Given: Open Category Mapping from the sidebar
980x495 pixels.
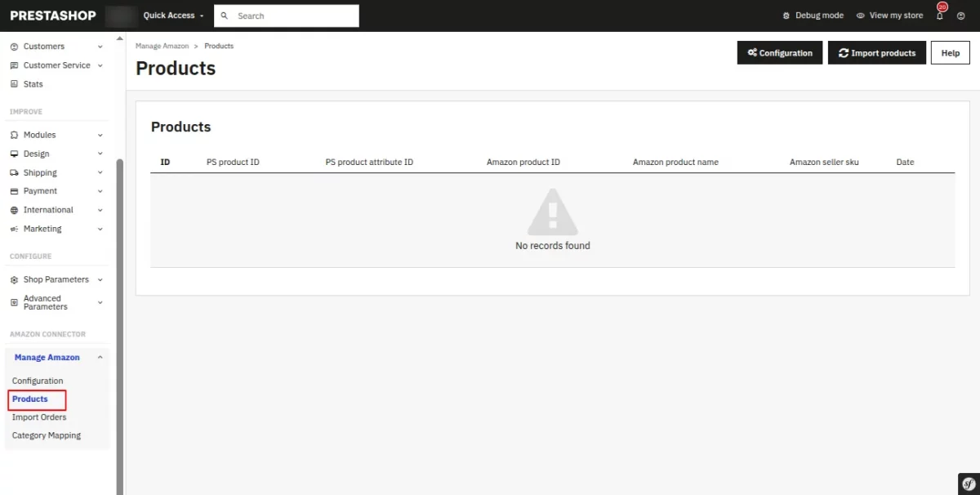Looking at the screenshot, I should tap(46, 435).
